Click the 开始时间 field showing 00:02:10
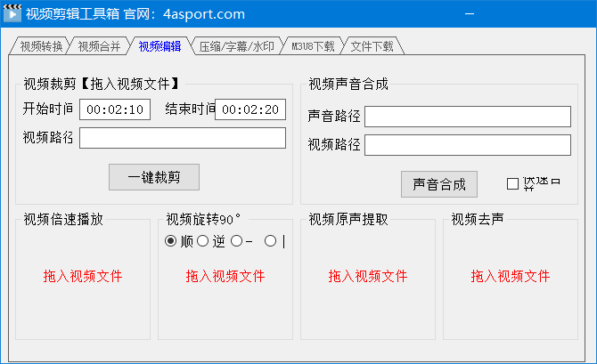Viewport: 597px width, 364px height. (x=115, y=109)
